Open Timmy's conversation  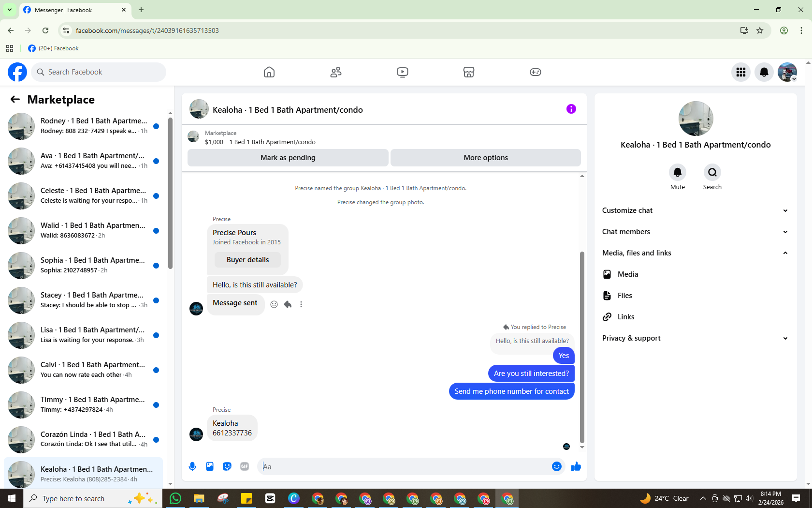click(x=83, y=405)
